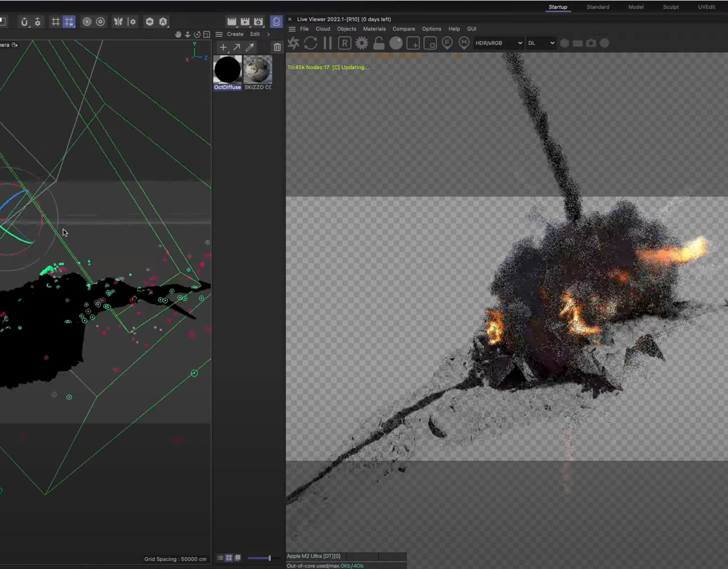This screenshot has height=569, width=728.
Task: Click the Render Region R icon
Action: click(x=344, y=43)
